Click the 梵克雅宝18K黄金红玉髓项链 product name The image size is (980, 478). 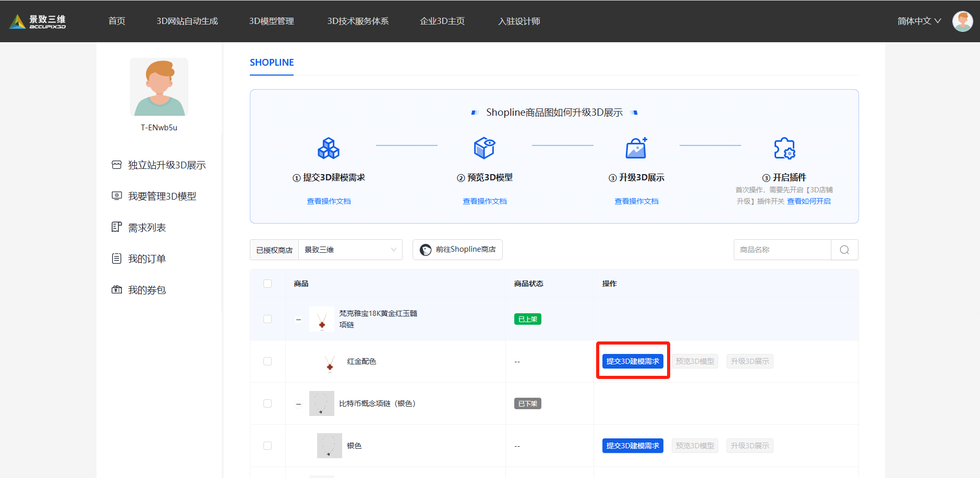tap(378, 319)
